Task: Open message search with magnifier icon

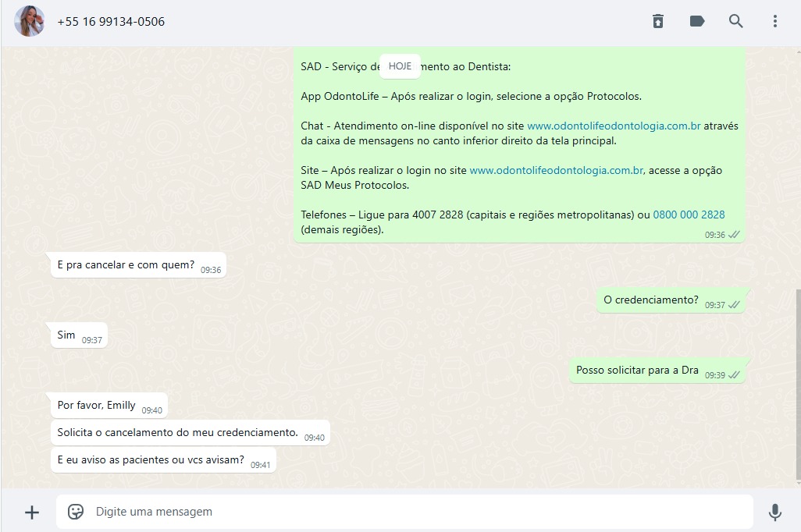Action: point(736,21)
